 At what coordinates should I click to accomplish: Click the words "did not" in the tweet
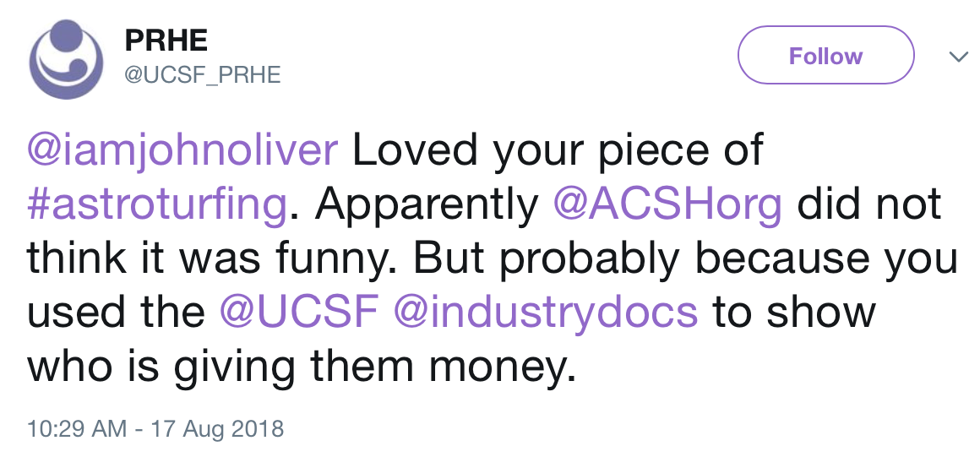[x=870, y=205]
